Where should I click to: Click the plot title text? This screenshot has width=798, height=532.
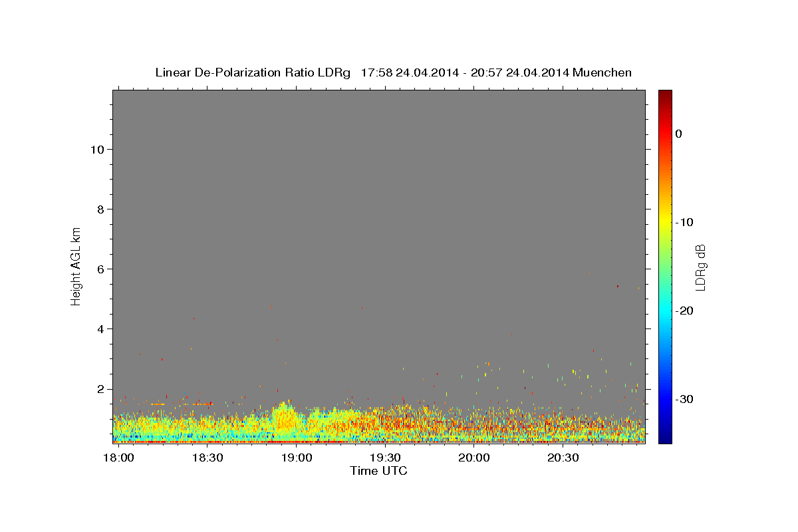pyautogui.click(x=393, y=72)
